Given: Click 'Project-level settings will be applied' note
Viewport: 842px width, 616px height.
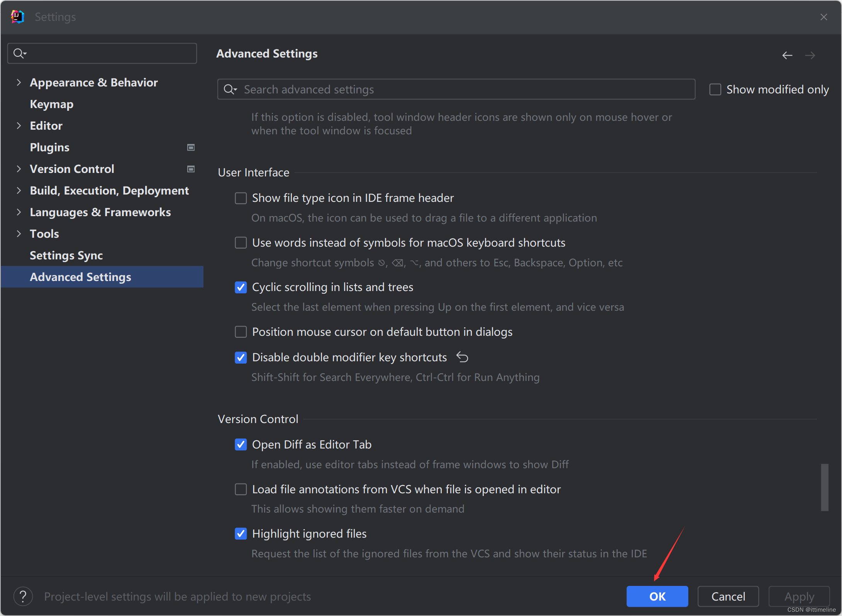Looking at the screenshot, I should tap(178, 596).
